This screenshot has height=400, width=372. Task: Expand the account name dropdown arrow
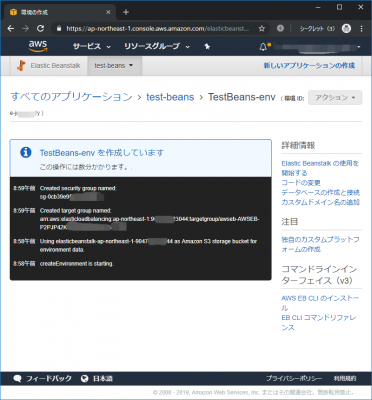click(359, 47)
